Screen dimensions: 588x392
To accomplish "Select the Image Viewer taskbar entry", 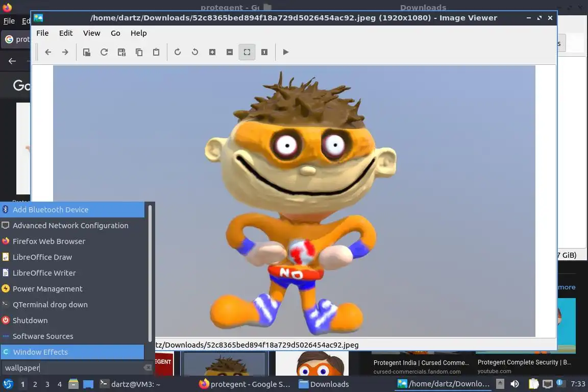I will 444,384.
